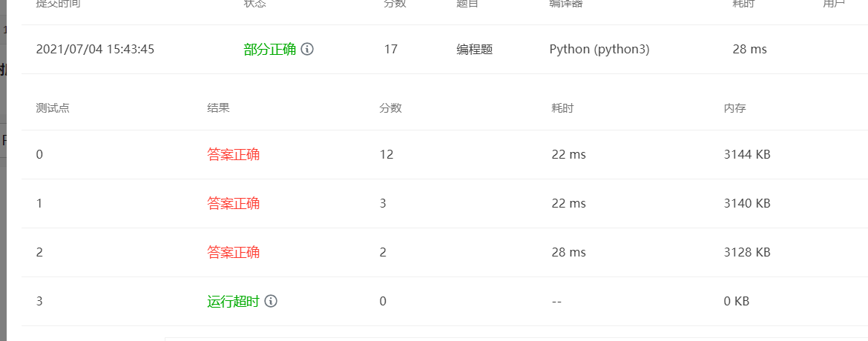
Task: Click the 测试点 column header
Action: [53, 108]
